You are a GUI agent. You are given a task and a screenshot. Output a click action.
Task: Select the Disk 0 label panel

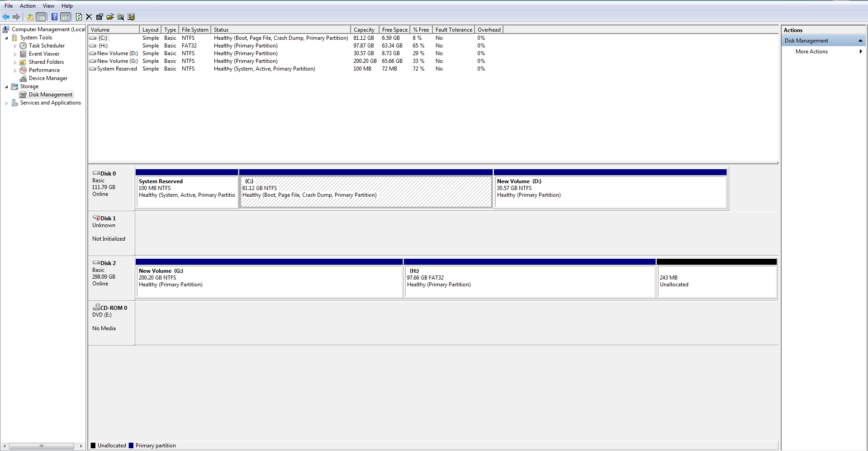point(111,189)
